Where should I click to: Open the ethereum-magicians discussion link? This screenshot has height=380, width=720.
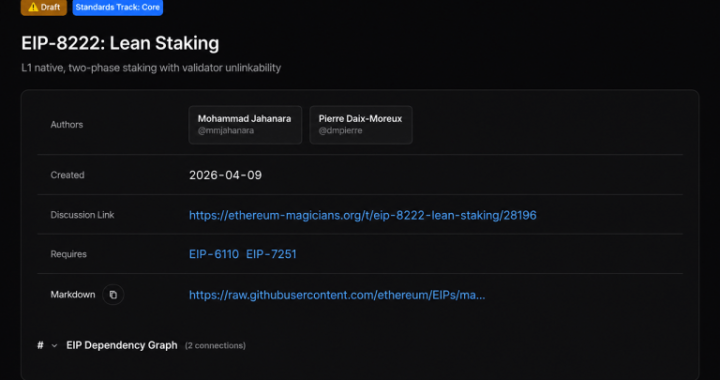click(x=363, y=215)
